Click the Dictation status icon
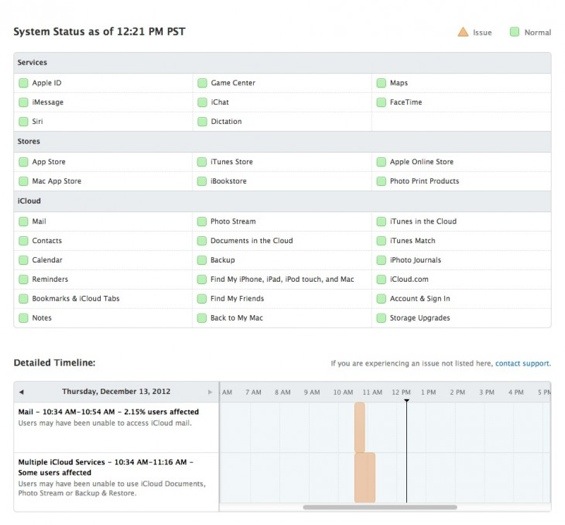This screenshot has height=525, width=565. point(202,121)
